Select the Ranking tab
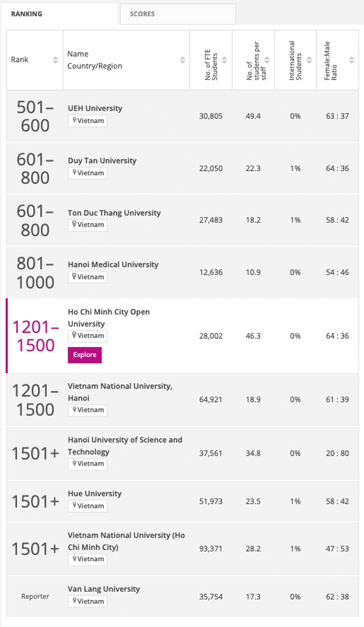Viewport: 364px width, 627px height. pos(27,14)
